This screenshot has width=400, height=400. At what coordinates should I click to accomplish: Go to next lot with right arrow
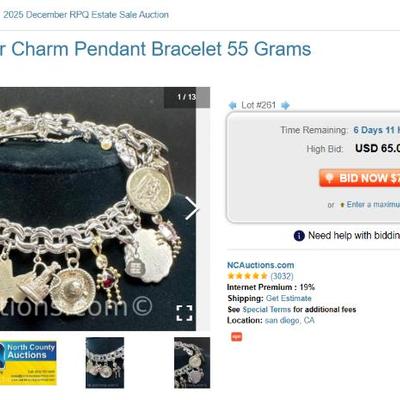285,106
